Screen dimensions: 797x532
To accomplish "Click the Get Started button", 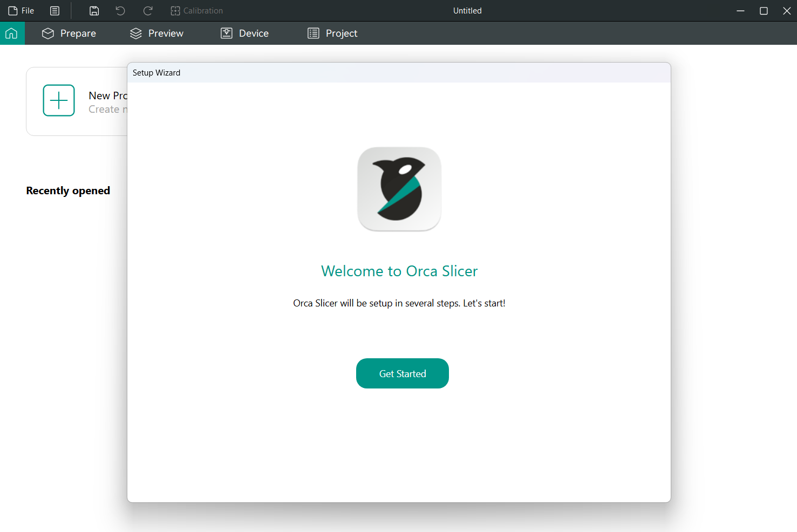I will [403, 373].
